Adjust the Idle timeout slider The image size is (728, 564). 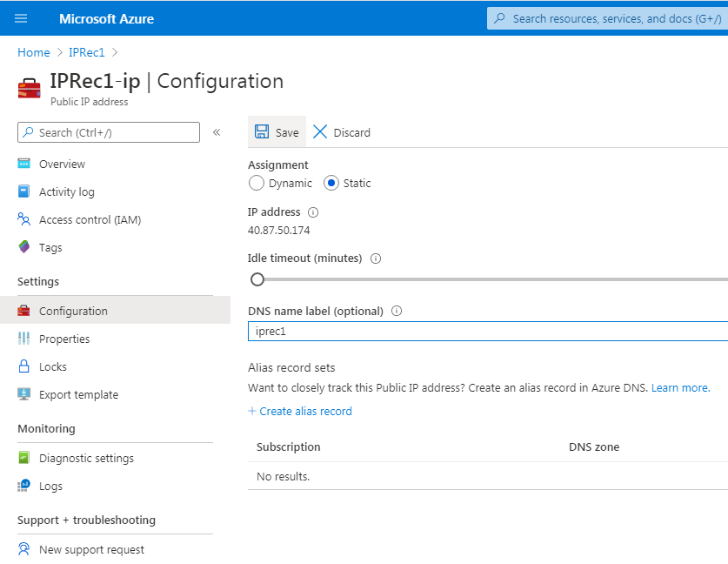pyautogui.click(x=257, y=279)
